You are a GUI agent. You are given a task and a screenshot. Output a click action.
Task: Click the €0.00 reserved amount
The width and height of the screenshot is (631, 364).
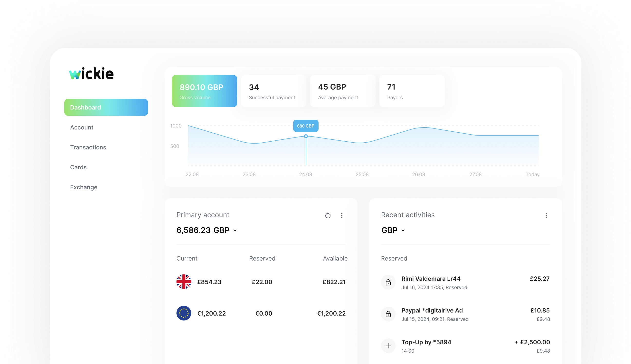click(x=264, y=313)
